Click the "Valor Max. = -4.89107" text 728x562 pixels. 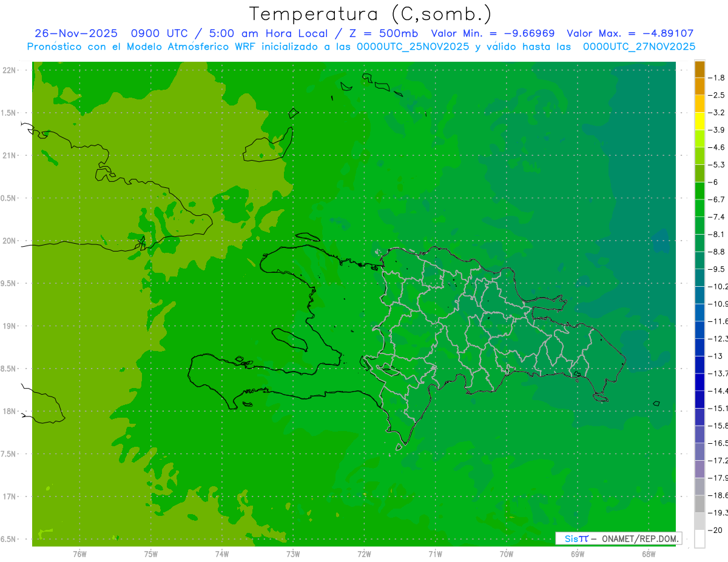coord(630,34)
